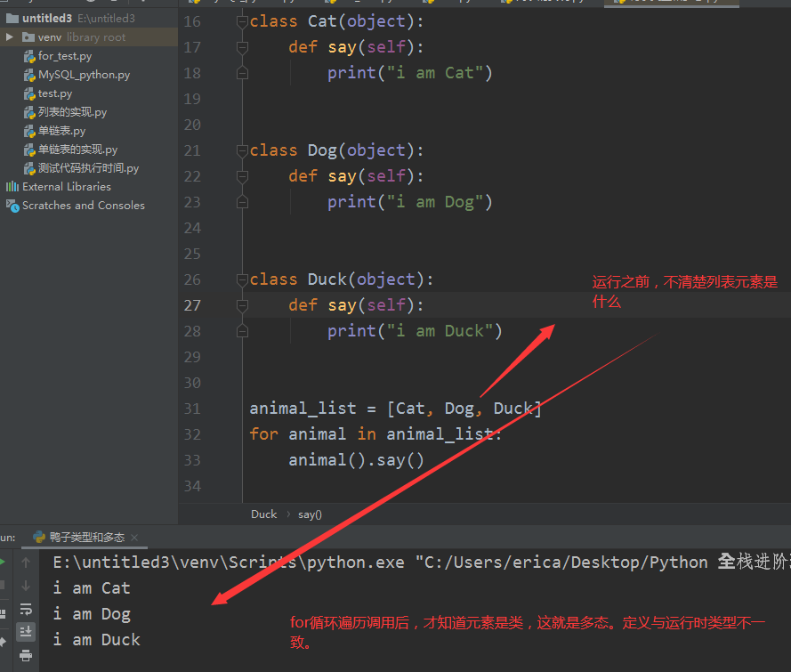
Task: Open 单链表.py file
Action: coord(61,131)
